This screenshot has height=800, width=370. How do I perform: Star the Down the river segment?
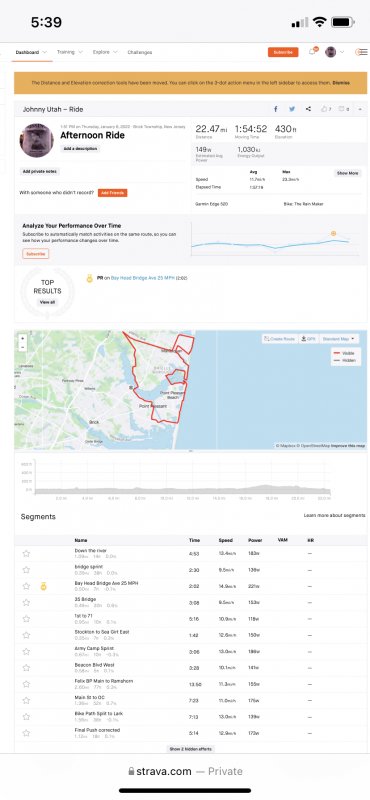point(27,554)
